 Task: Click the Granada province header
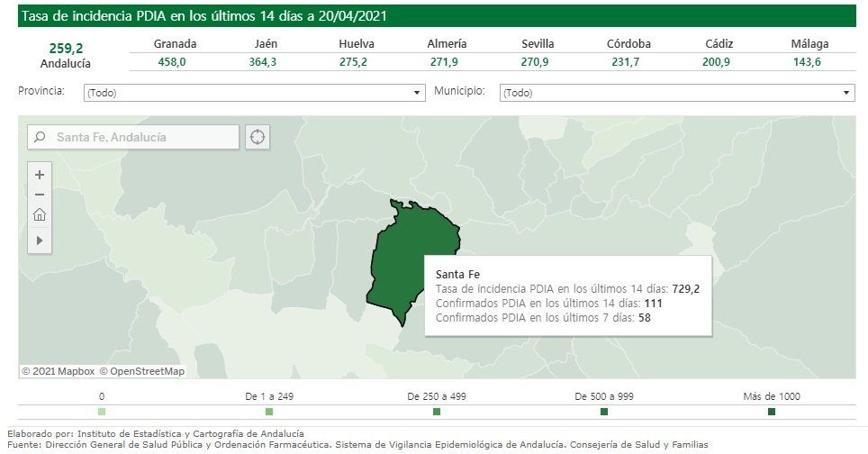(x=175, y=44)
